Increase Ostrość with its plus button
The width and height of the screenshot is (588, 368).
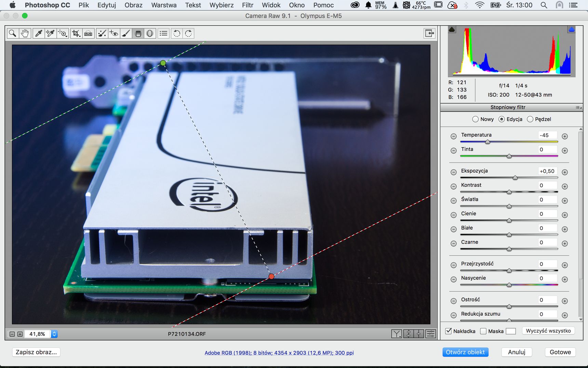pyautogui.click(x=565, y=301)
